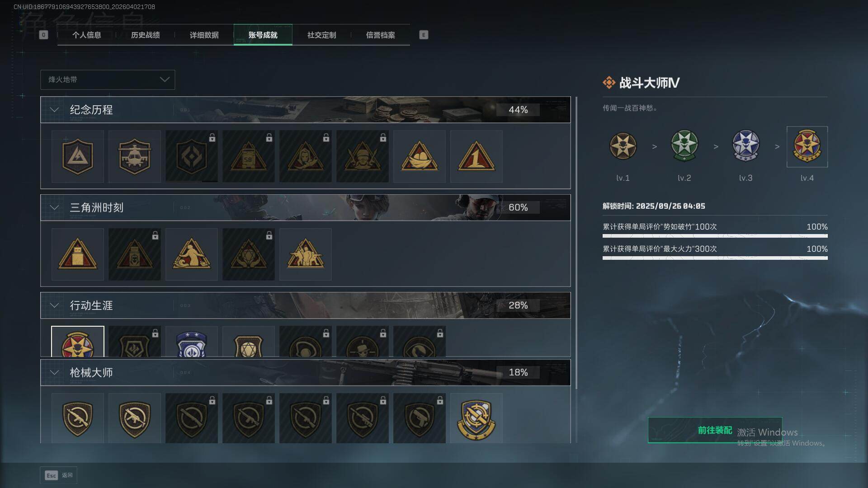Collapse the 三角洲时刻 section
The width and height of the screenshot is (868, 488).
(x=54, y=207)
